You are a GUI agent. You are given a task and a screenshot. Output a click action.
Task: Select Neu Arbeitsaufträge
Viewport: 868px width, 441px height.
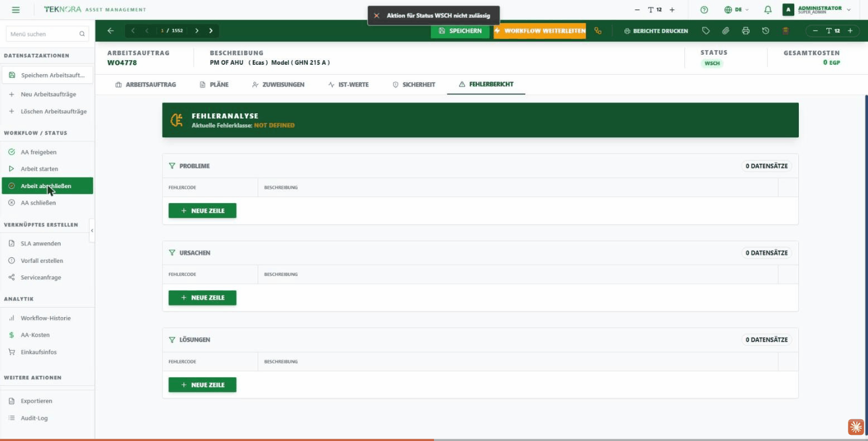pyautogui.click(x=47, y=94)
